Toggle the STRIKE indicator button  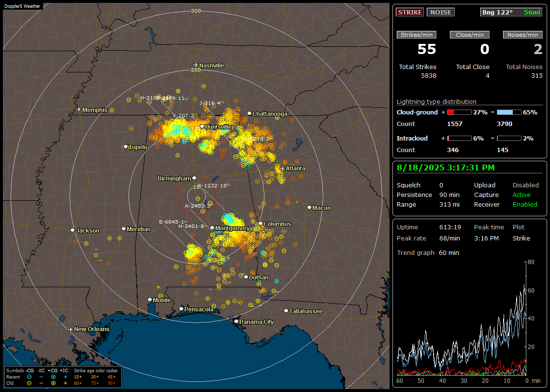tap(410, 12)
